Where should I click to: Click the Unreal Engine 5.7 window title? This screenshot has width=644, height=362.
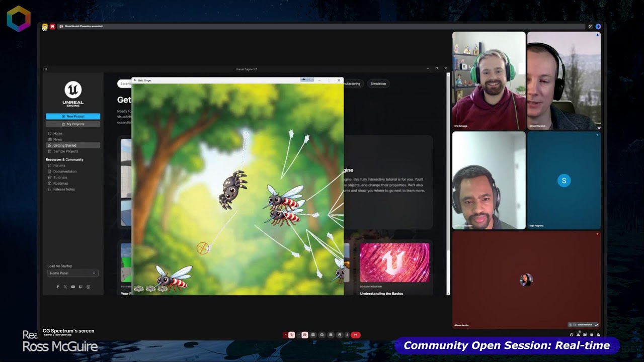[247, 69]
